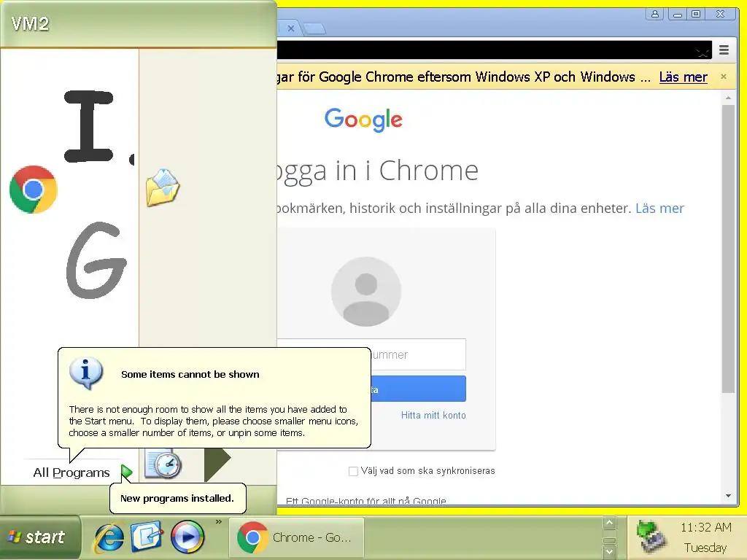Click the Start button
This screenshot has width=747, height=560.
tap(40, 537)
